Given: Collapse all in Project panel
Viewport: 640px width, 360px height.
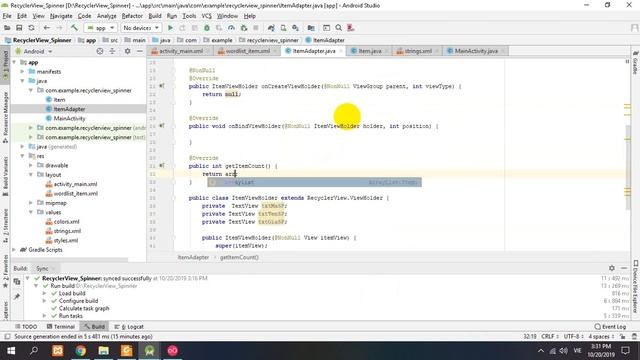Looking at the screenshot, I should click(112, 51).
